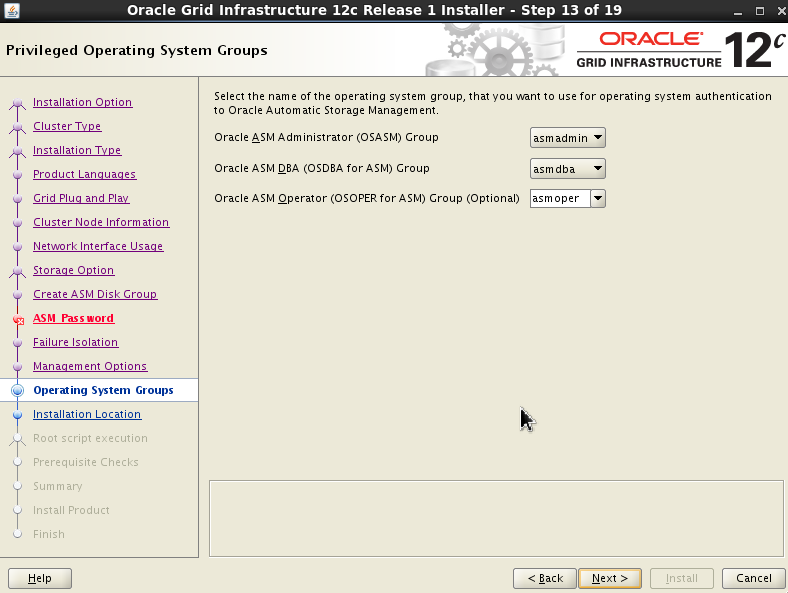The image size is (788, 593).
Task: Click the Help button
Action: [40, 578]
